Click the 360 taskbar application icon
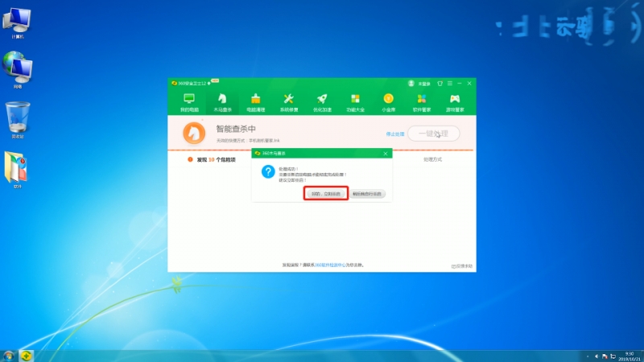Viewport: 644px width, 362px height. click(x=27, y=356)
